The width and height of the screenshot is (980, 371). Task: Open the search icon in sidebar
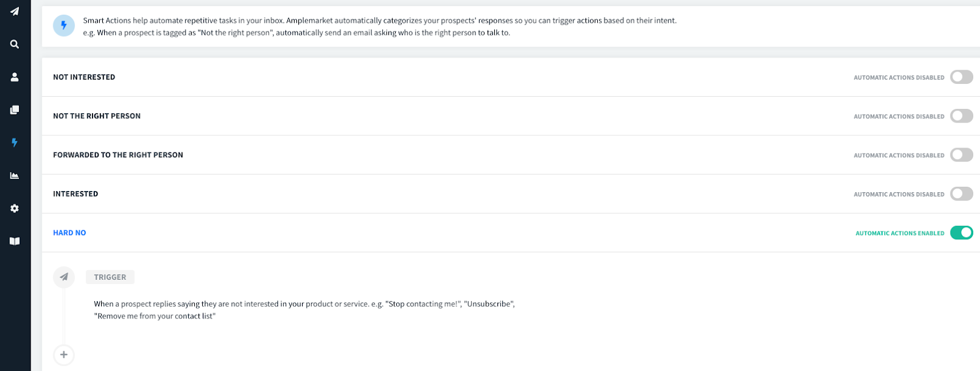pyautogui.click(x=15, y=44)
